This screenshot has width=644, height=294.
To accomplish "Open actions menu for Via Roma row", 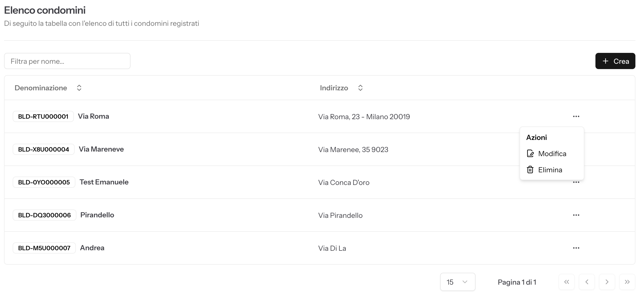I will click(x=576, y=116).
